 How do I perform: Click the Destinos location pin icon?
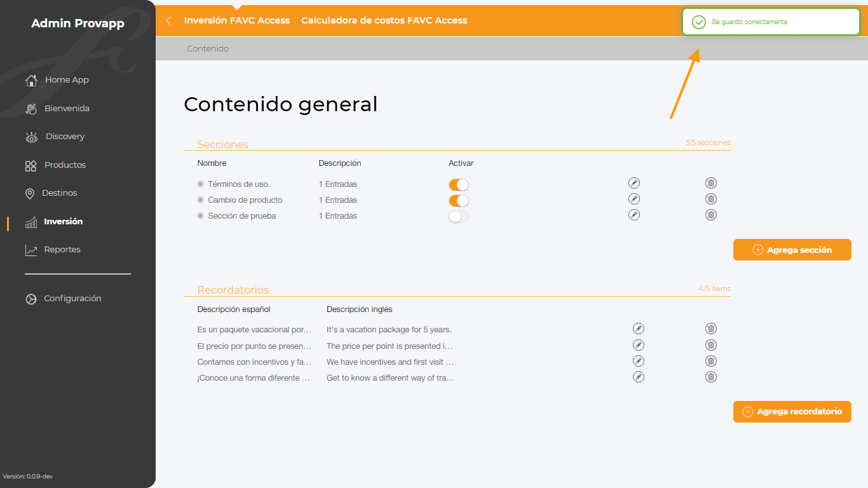point(30,194)
